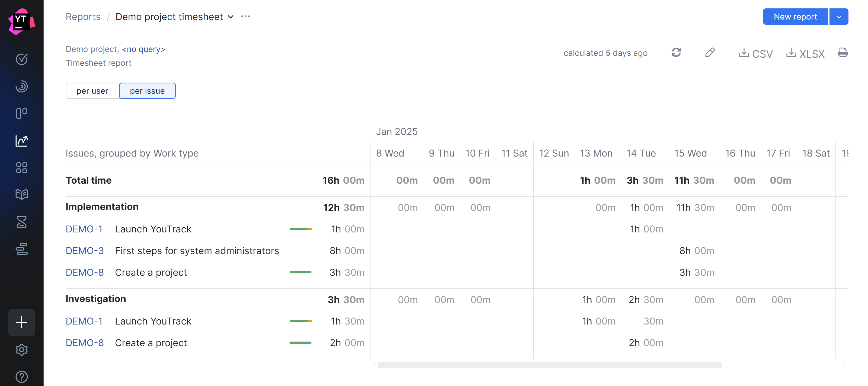
Task: Click the plus icon to create new item
Action: (x=22, y=322)
